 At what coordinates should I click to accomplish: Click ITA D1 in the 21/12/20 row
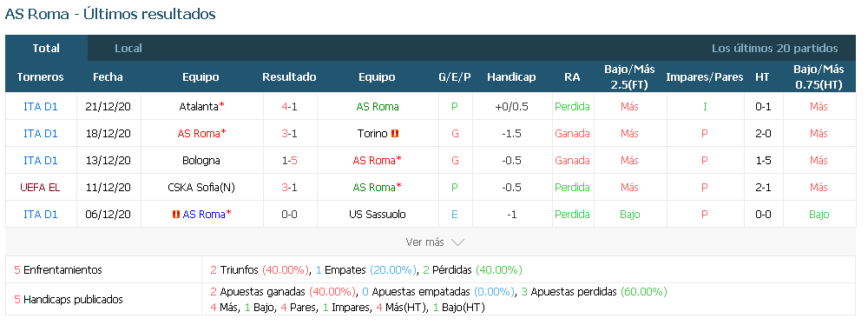click(41, 107)
